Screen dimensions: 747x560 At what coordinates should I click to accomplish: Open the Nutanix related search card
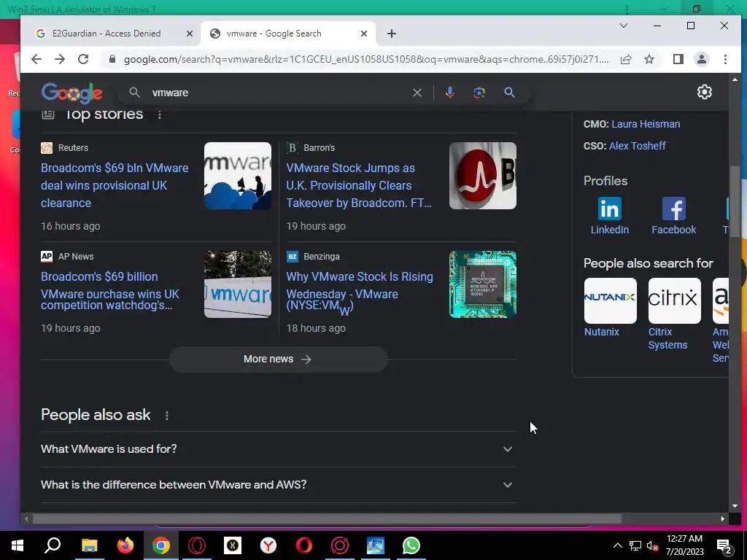coord(610,308)
